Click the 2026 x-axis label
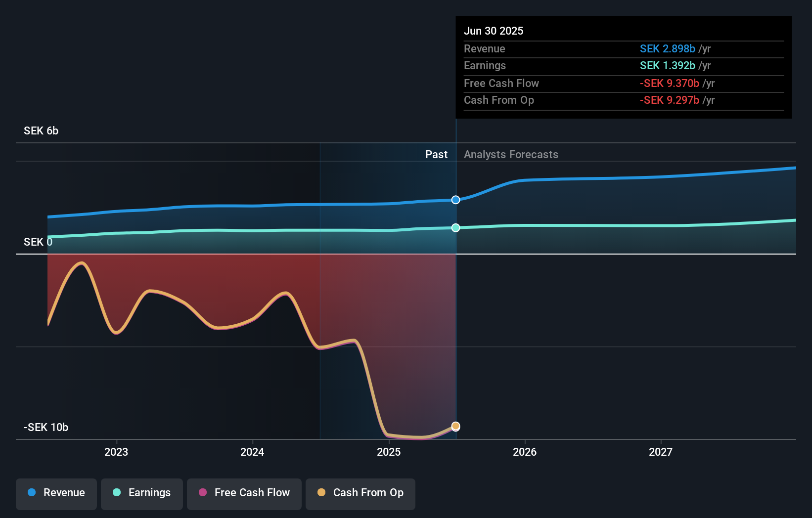 [x=525, y=452]
